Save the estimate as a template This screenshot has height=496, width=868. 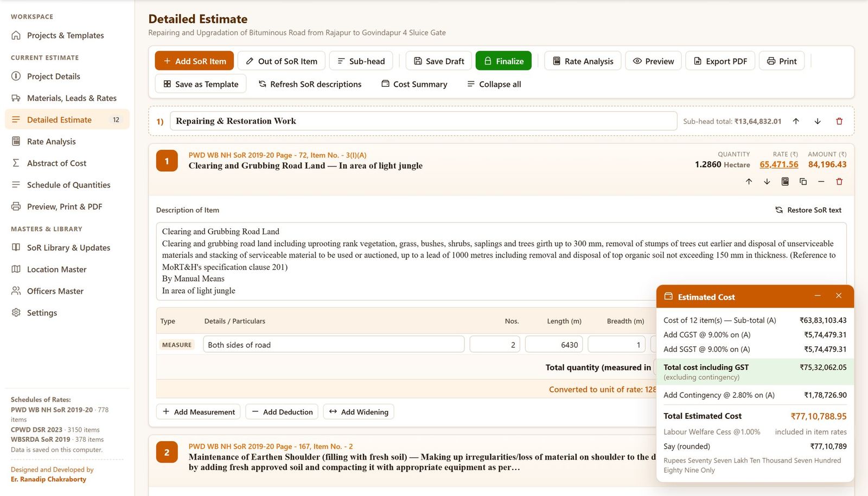point(201,84)
